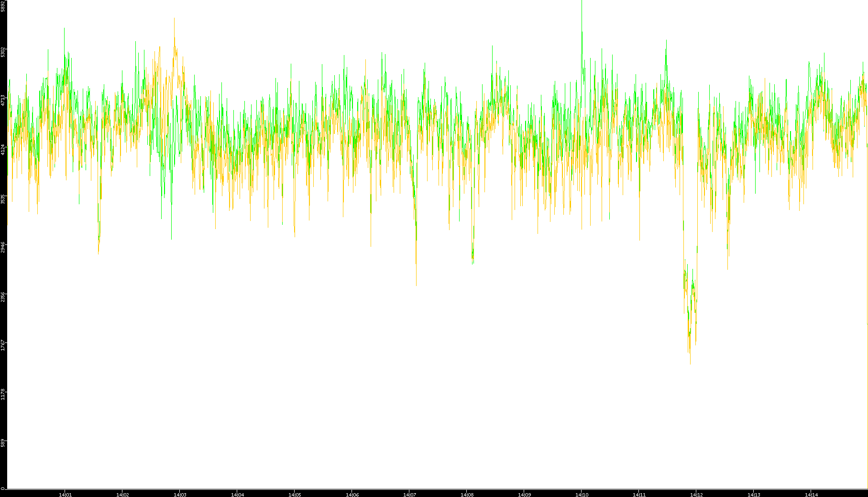The width and height of the screenshot is (868, 497).
Task: Click the 14:14 time axis label
Action: tap(811, 494)
